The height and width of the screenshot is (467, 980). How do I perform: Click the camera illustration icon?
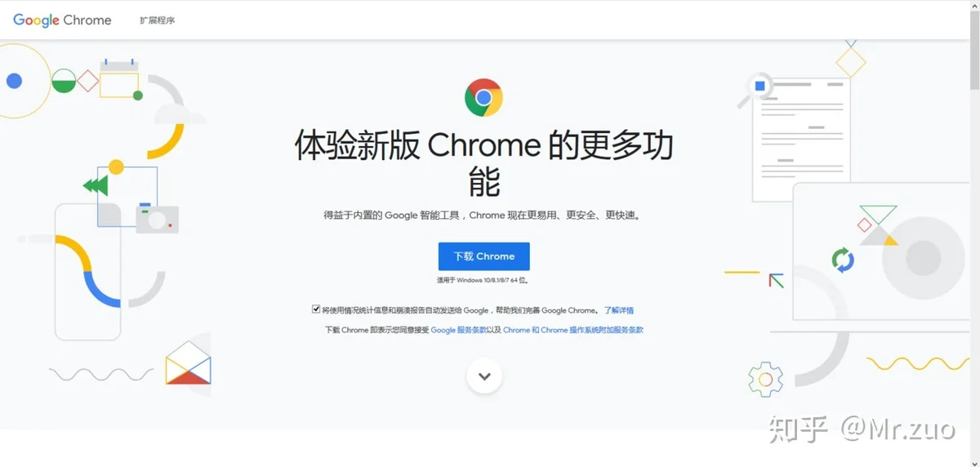pos(157,219)
